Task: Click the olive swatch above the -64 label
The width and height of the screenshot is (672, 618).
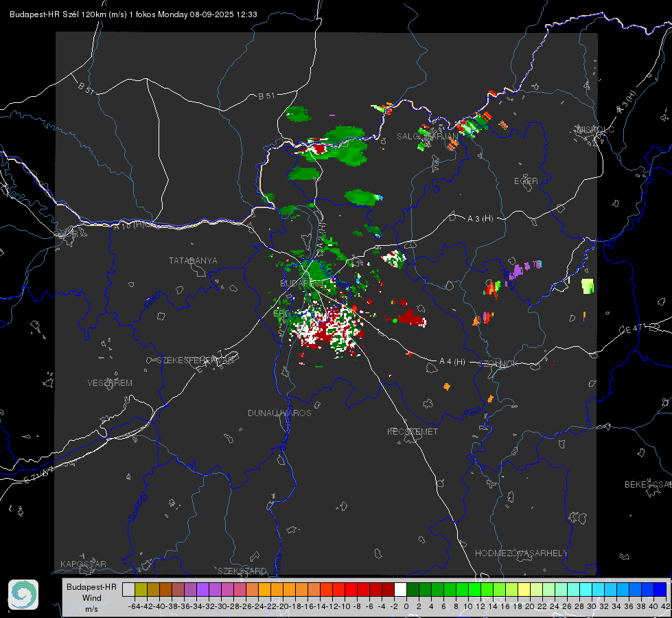Action: coord(141,589)
